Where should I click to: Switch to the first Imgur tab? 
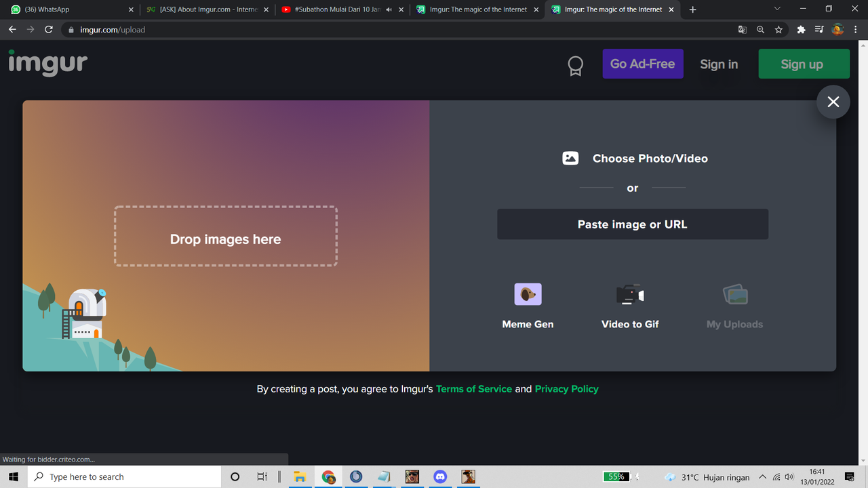(478, 9)
